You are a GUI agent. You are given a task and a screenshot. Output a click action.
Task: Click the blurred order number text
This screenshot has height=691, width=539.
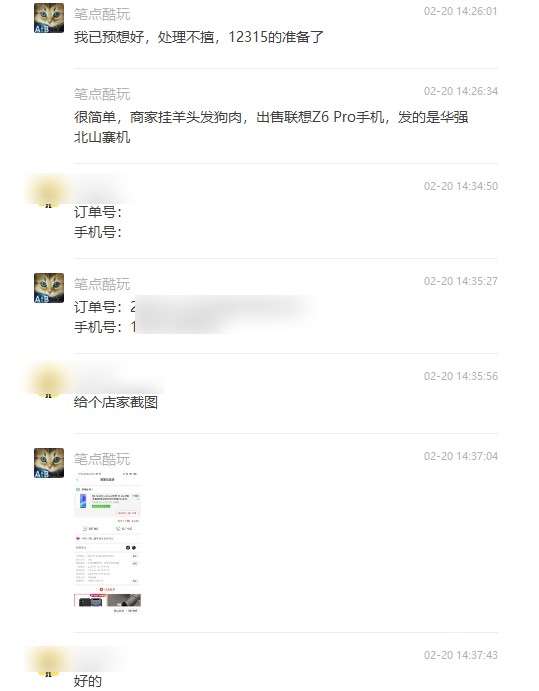click(226, 307)
